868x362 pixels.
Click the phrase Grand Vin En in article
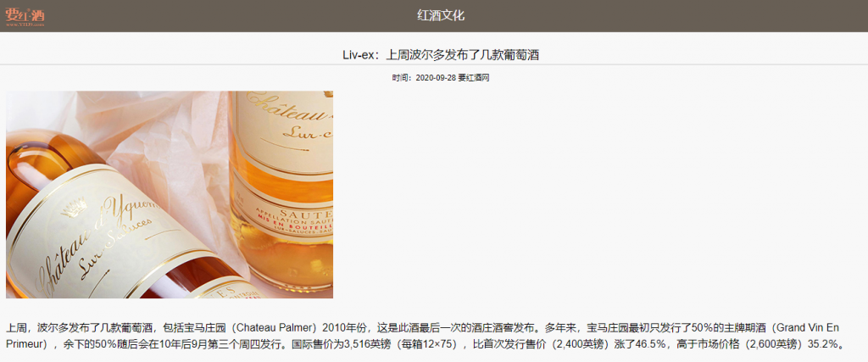(809, 328)
